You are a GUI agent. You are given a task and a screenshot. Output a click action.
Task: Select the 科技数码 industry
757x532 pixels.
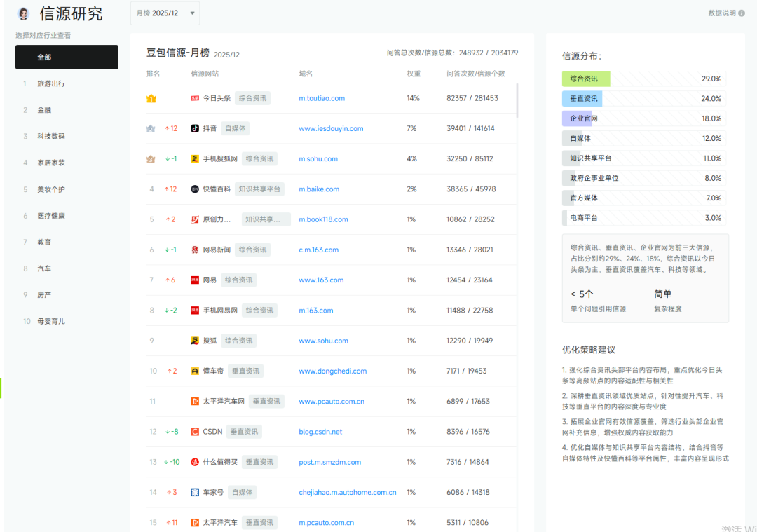coord(51,136)
